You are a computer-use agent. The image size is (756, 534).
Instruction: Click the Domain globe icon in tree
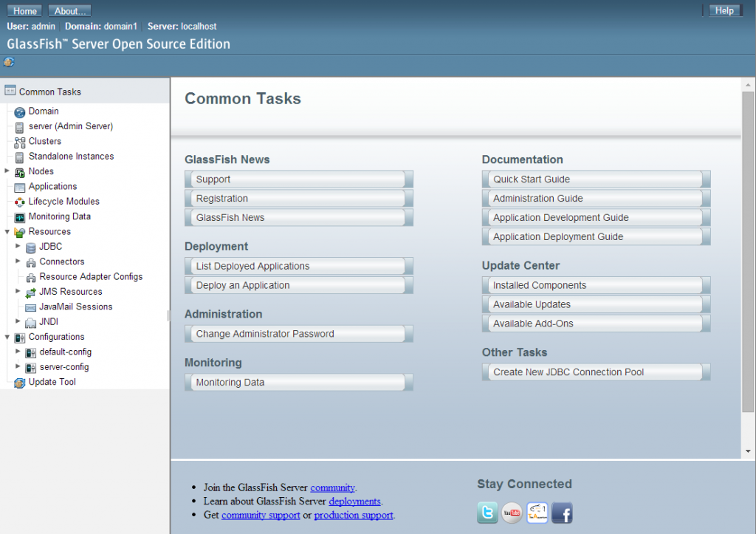pyautogui.click(x=20, y=112)
